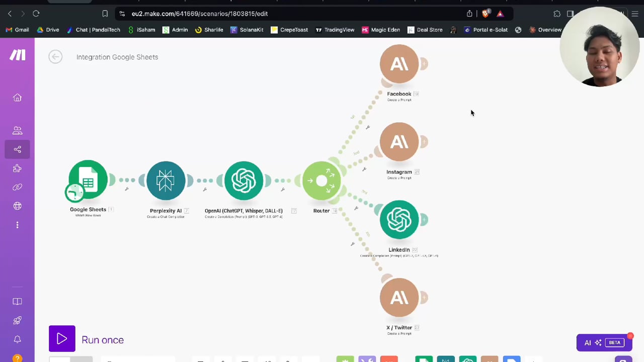This screenshot has width=644, height=362.
Task: Open the Team section in sidebar
Action: point(17,131)
